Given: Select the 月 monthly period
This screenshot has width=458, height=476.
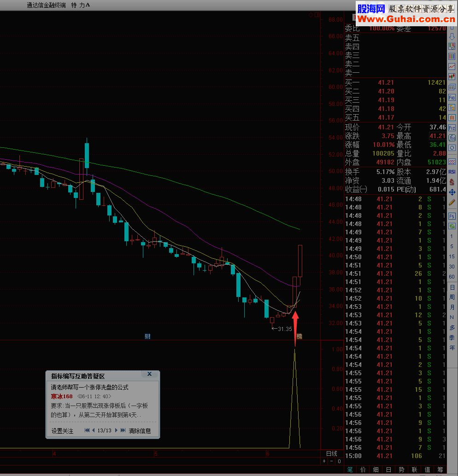Looking at the screenshot, I should [x=452, y=307].
